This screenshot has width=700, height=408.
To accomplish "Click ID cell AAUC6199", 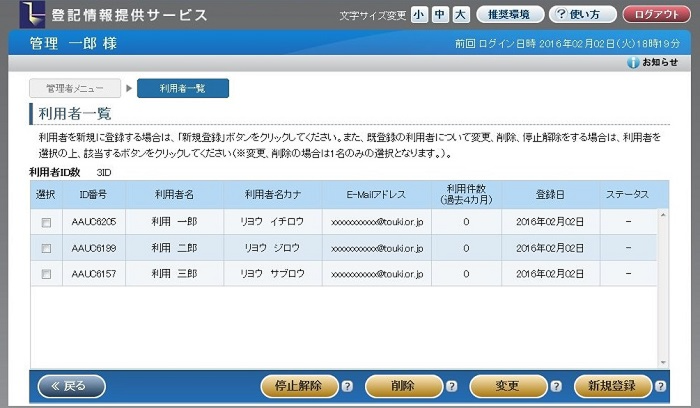I will 94,248.
